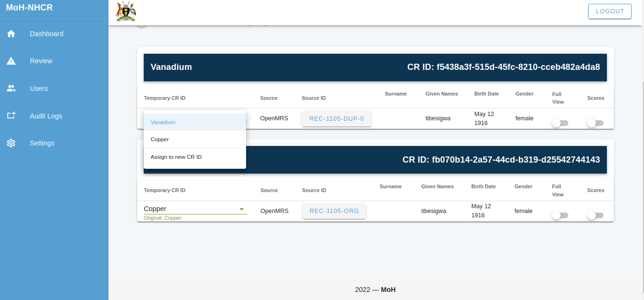Click the Users people icon

[11, 88]
